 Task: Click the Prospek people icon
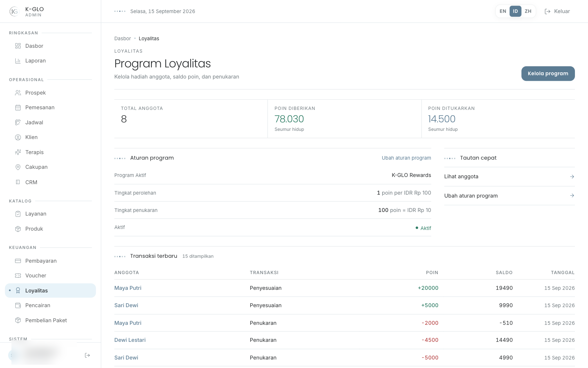[x=18, y=93]
